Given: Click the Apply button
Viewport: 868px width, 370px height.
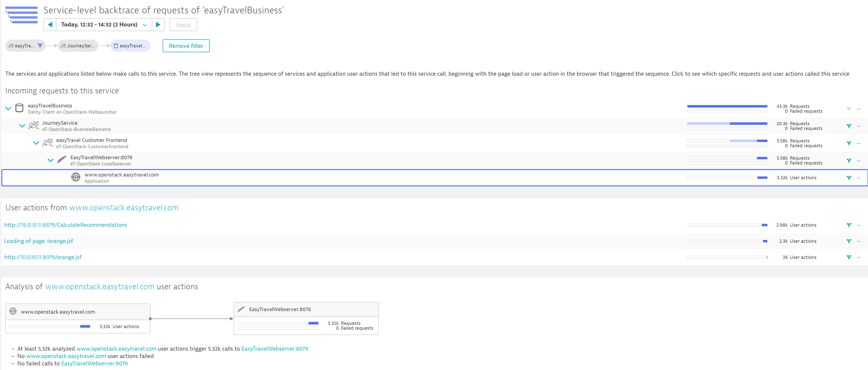Looking at the screenshot, I should pyautogui.click(x=183, y=25).
